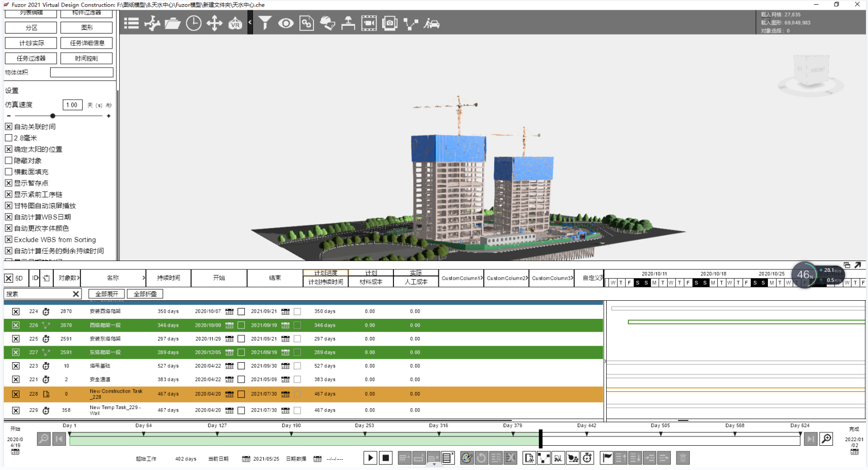Open the start date calendar for task 224
868x470 pixels.
229,312
